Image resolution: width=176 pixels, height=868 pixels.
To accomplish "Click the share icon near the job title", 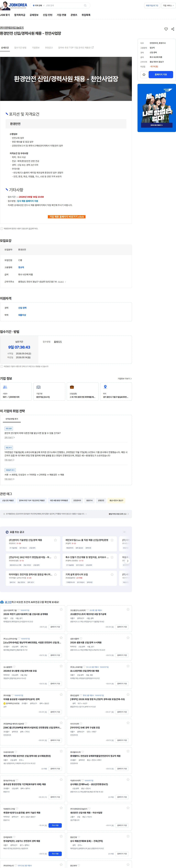I will point(173,29).
